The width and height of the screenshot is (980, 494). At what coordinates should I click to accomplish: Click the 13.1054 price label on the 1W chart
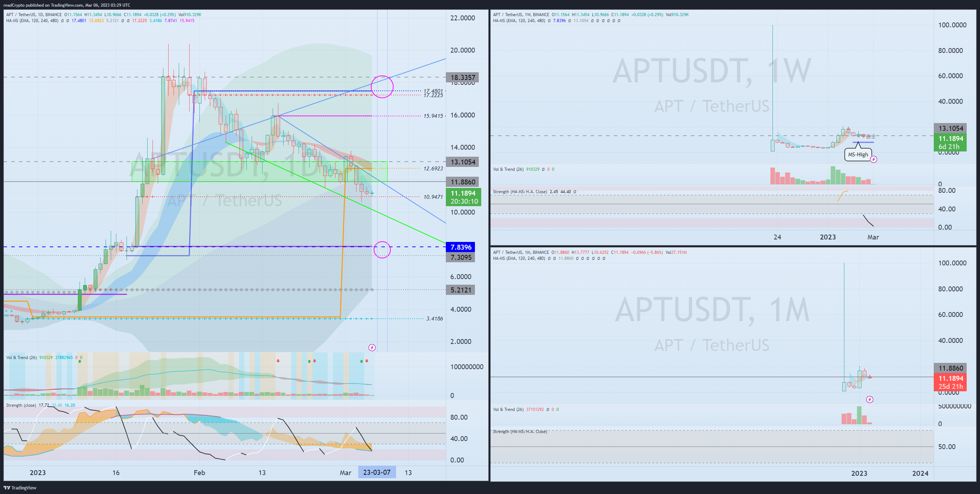pyautogui.click(x=951, y=128)
